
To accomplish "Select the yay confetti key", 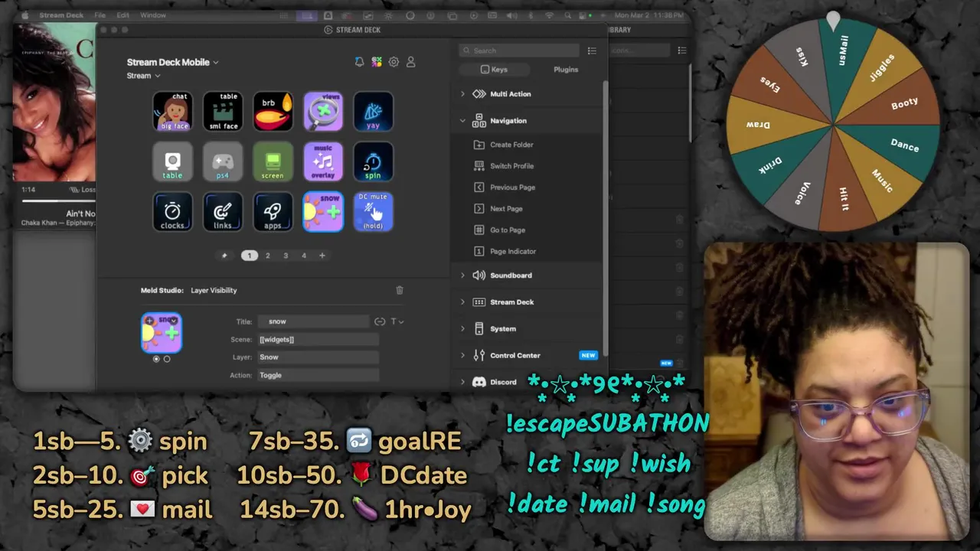I will 373,112.
